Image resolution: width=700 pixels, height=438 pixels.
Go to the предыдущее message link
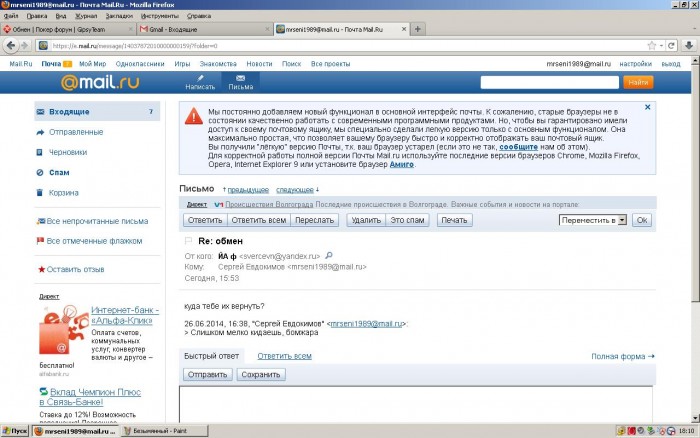click(248, 190)
